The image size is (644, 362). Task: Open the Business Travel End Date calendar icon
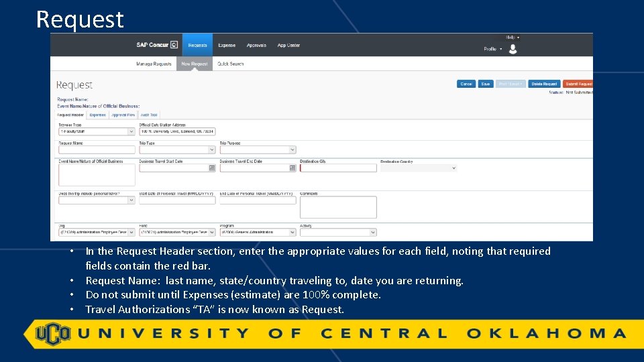pyautogui.click(x=292, y=168)
